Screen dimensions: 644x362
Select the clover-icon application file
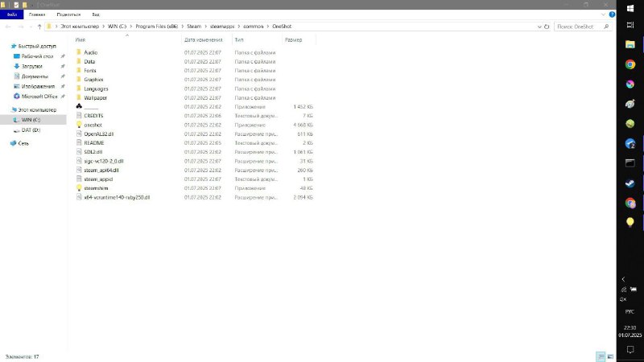point(87,107)
